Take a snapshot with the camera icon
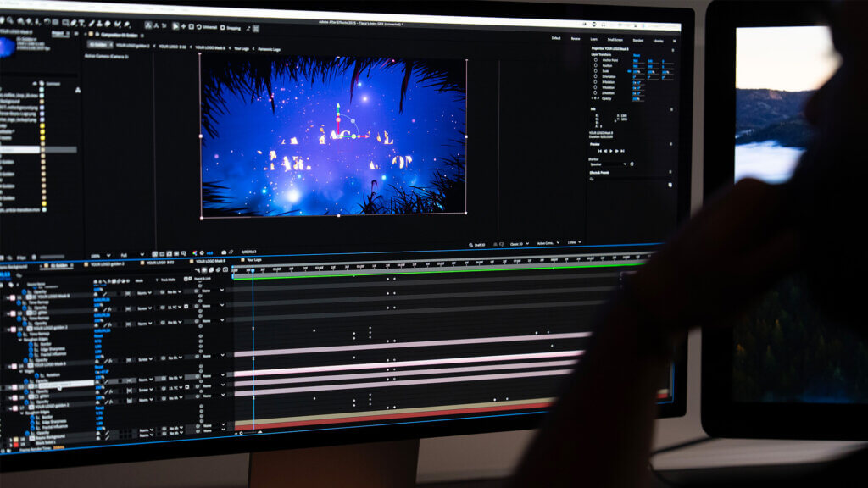Screen dimensions: 868x488 pyautogui.click(x=224, y=252)
